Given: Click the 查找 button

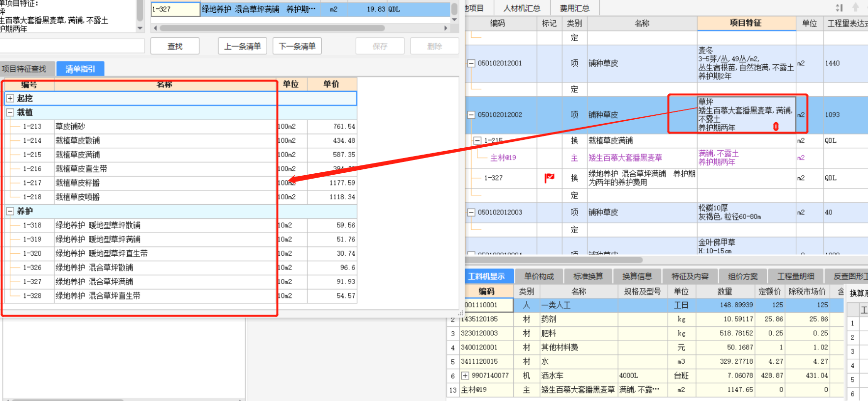Looking at the screenshot, I should pos(175,46).
